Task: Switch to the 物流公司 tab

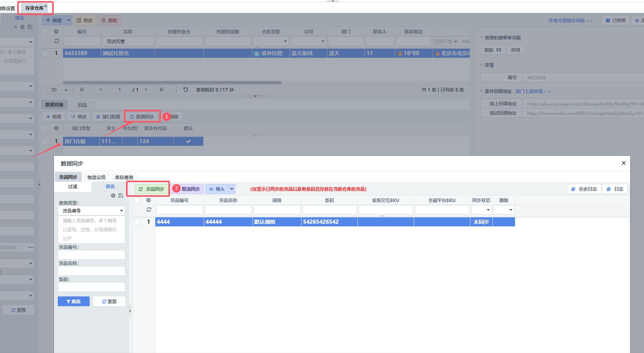Action: pos(96,177)
